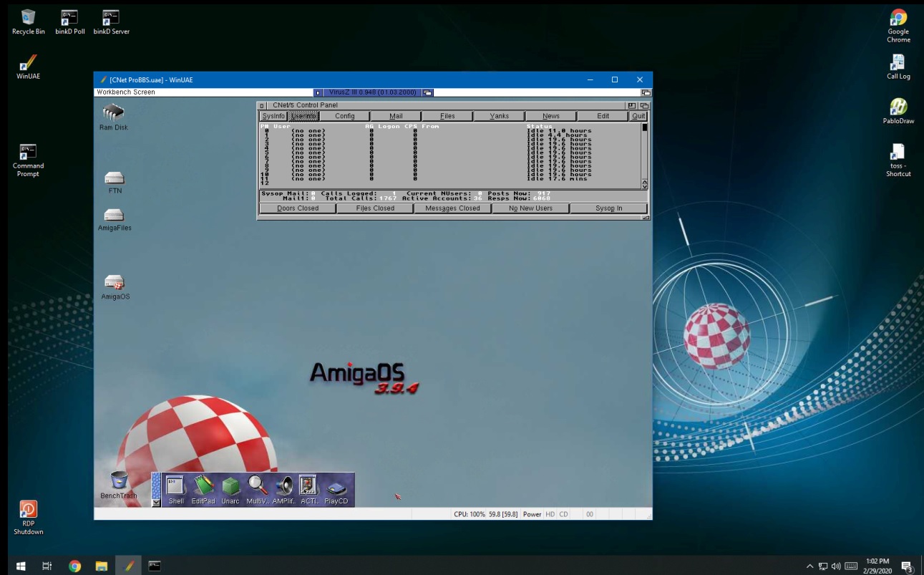This screenshot has height=575, width=924.
Task: Expand the dock's down arrow menu
Action: pos(156,503)
